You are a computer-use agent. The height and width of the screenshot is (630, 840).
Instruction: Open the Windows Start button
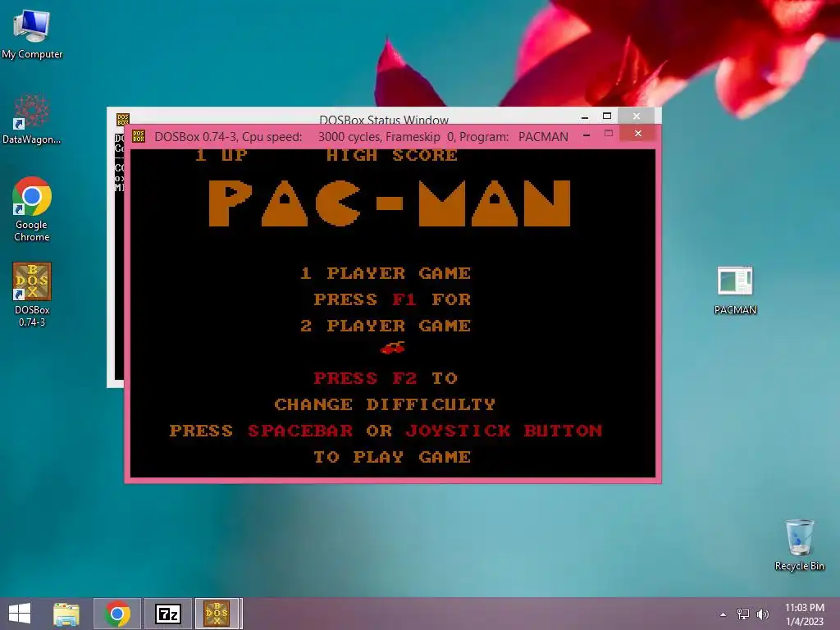click(20, 614)
